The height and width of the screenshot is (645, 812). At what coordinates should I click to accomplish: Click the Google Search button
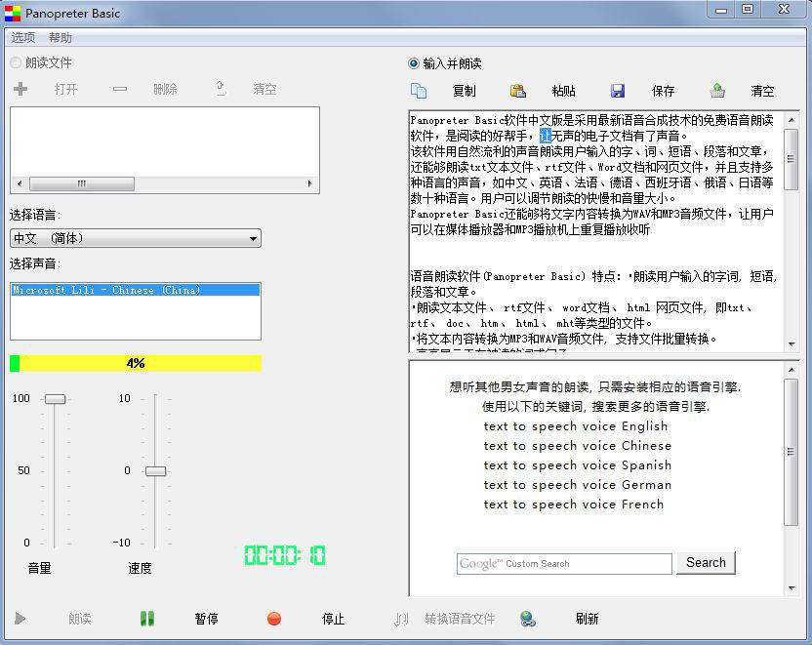point(706,563)
